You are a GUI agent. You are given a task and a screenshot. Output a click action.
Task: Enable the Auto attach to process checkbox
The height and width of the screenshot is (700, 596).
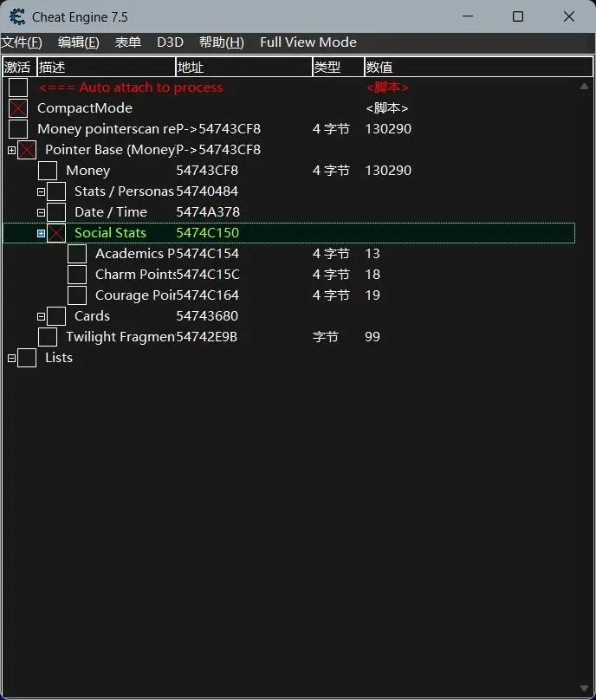18,87
